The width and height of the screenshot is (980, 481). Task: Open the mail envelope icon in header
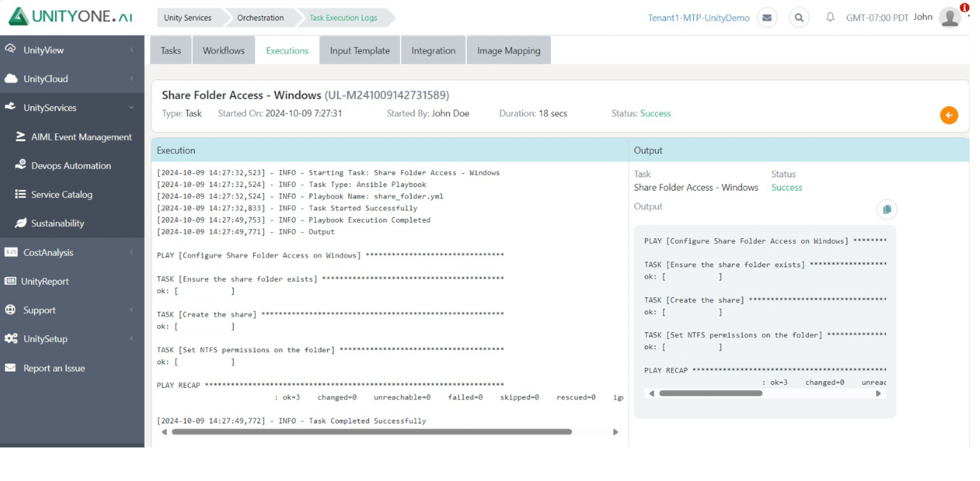(x=767, y=18)
